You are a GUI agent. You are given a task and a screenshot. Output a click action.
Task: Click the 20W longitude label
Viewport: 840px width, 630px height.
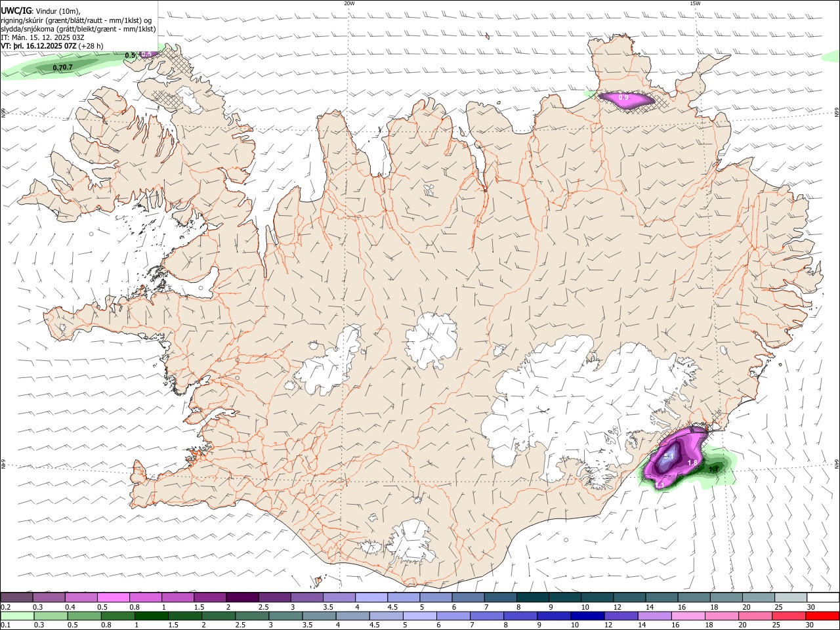click(349, 3)
